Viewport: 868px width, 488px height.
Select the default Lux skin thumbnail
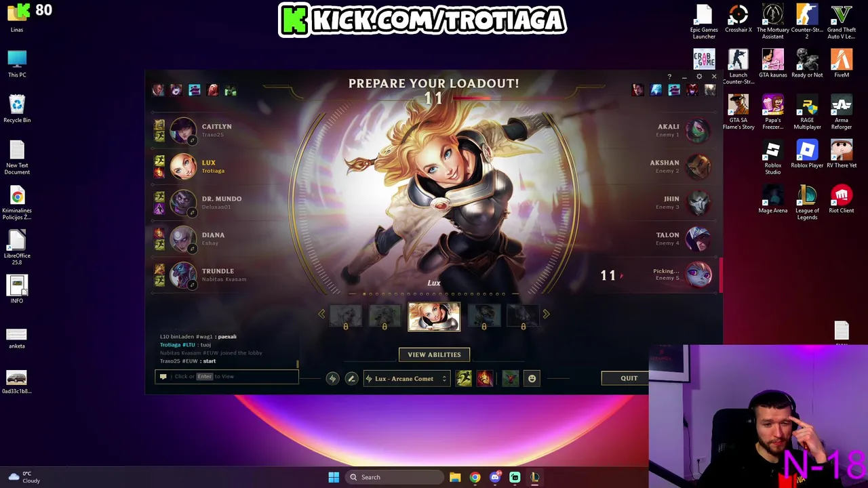434,317
